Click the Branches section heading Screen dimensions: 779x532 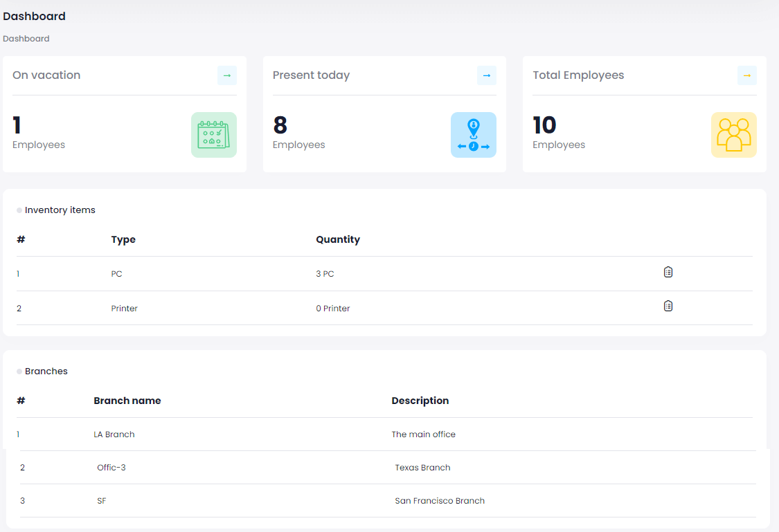46,372
